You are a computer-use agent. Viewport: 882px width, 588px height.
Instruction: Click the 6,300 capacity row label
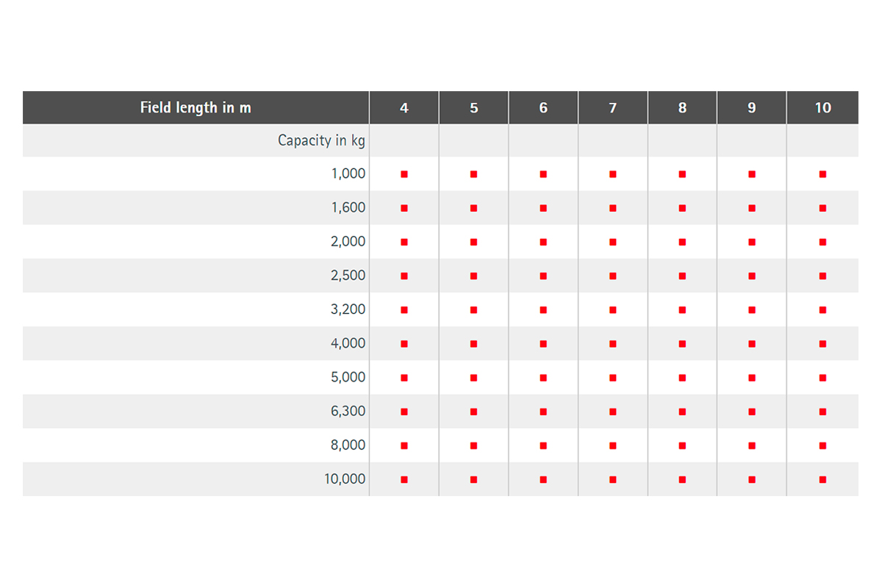[348, 412]
